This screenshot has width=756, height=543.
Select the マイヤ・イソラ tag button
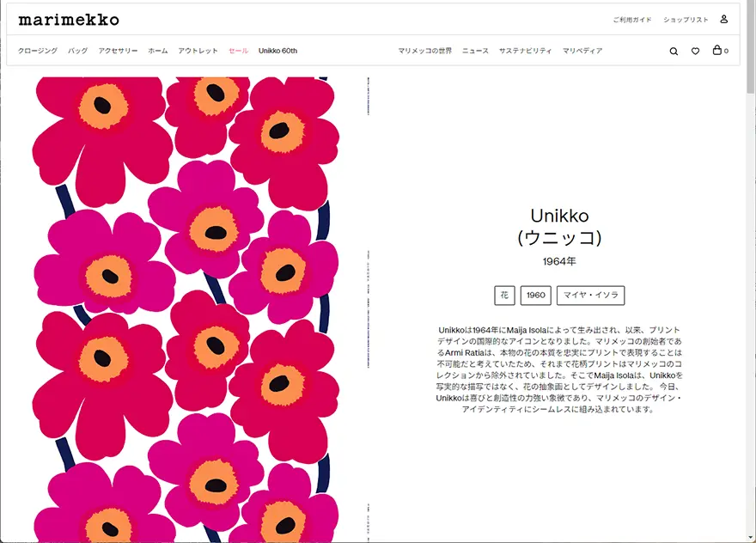tap(591, 296)
